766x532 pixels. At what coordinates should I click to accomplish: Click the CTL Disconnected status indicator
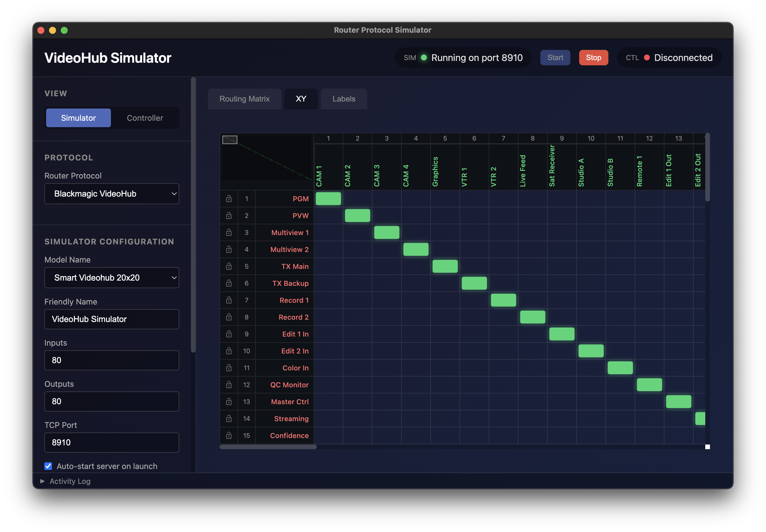pos(669,58)
